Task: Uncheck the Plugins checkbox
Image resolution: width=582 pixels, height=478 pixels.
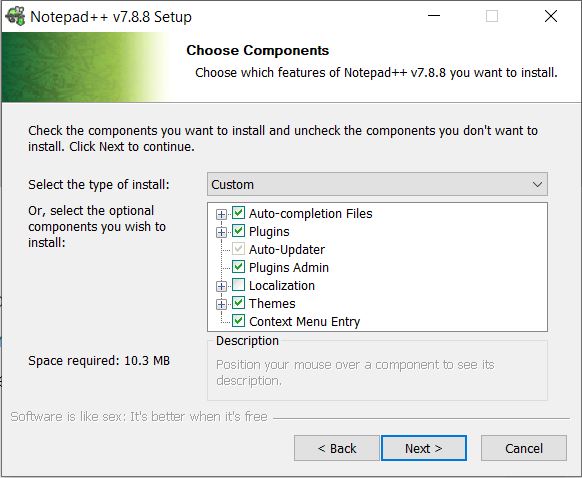Action: 238,231
